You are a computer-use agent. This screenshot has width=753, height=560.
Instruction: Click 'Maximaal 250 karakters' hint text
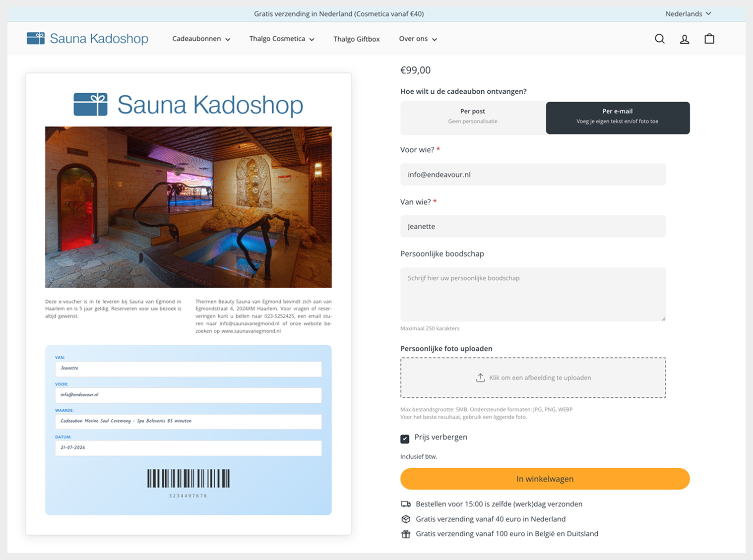point(430,328)
